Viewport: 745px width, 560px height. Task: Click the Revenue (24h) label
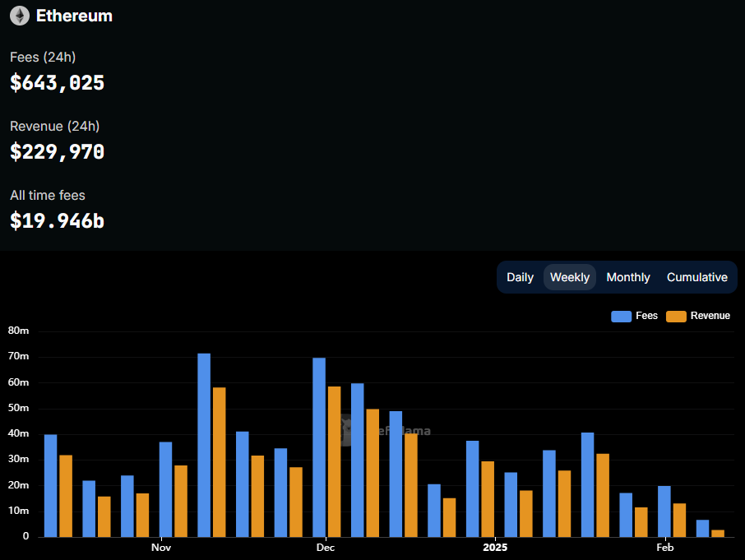[54, 127]
